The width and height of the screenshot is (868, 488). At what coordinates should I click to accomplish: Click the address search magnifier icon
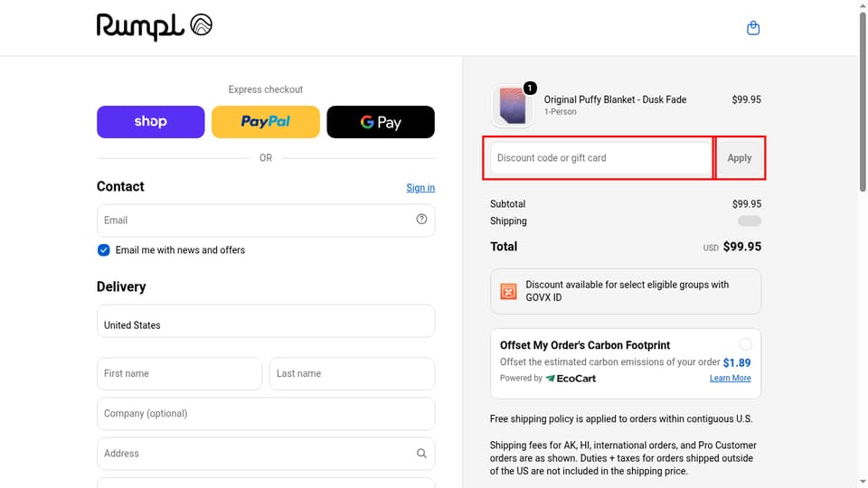pyautogui.click(x=422, y=453)
